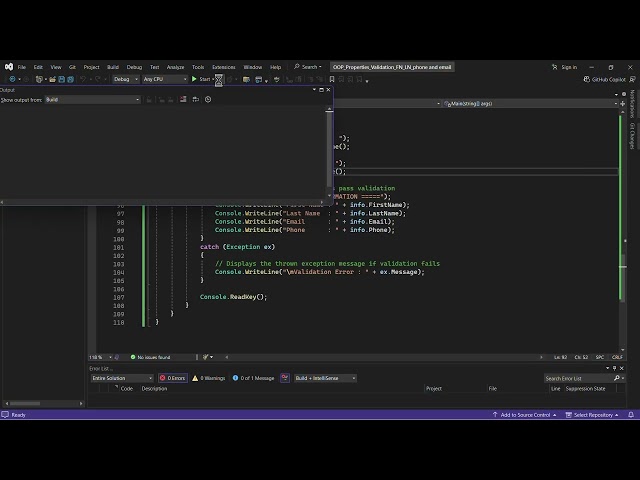The height and width of the screenshot is (480, 640).
Task: Toggle the 0 Warnings filter
Action: [x=209, y=378]
